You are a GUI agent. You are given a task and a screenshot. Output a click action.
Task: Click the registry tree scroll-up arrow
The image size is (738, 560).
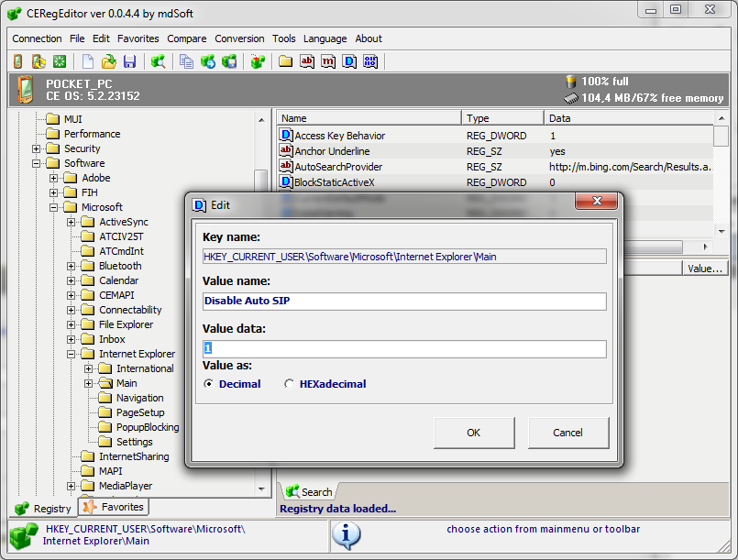tap(261, 120)
